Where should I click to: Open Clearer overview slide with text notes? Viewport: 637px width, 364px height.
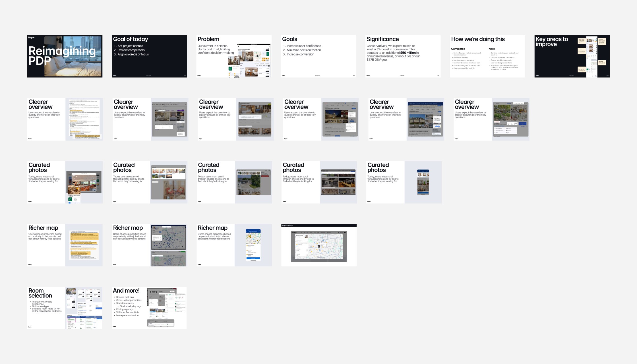(x=65, y=119)
